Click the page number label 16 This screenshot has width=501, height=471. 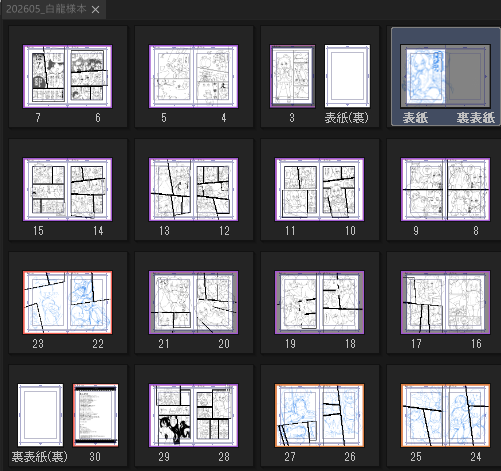(x=476, y=344)
